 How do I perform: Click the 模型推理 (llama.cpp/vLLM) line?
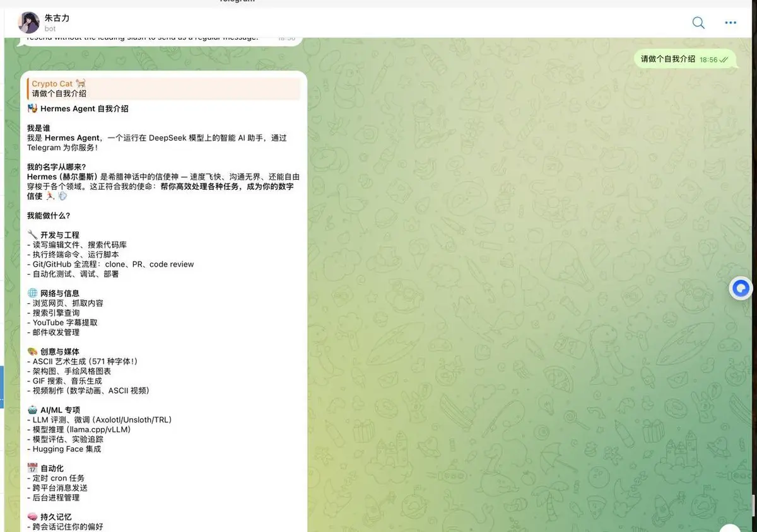[x=79, y=429]
